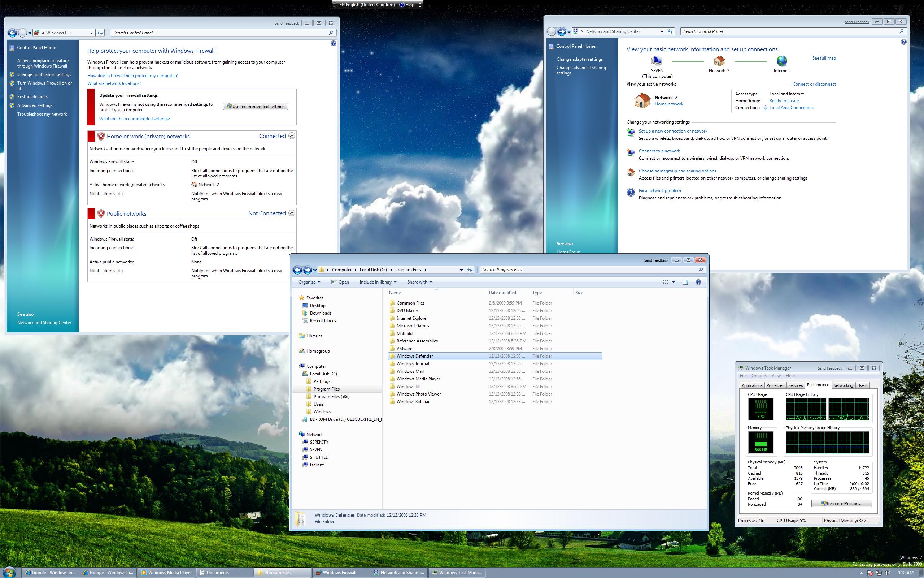Image resolution: width=924 pixels, height=578 pixels.
Task: Change view using the explorer Views icon
Action: 666,282
